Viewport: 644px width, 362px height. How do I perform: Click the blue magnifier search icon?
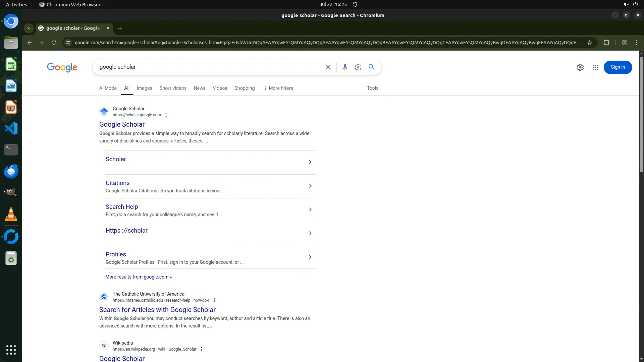click(x=371, y=67)
